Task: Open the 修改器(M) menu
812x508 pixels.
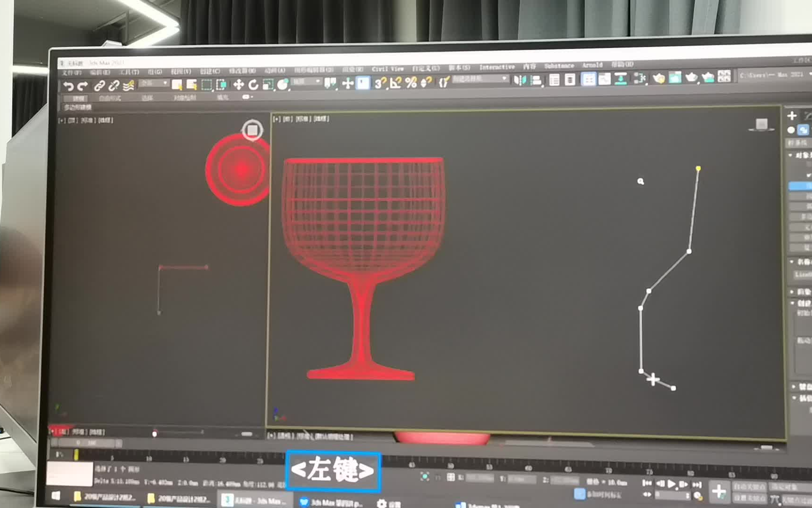Action: 242,71
